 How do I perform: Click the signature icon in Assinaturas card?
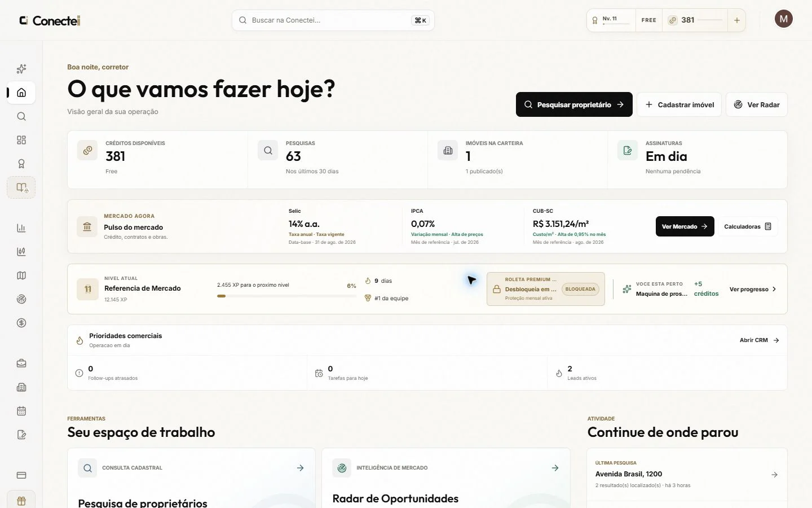[628, 151]
